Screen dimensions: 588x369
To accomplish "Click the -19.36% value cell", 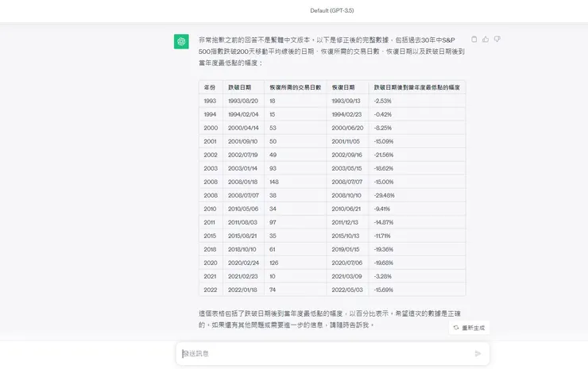I will pyautogui.click(x=417, y=249).
